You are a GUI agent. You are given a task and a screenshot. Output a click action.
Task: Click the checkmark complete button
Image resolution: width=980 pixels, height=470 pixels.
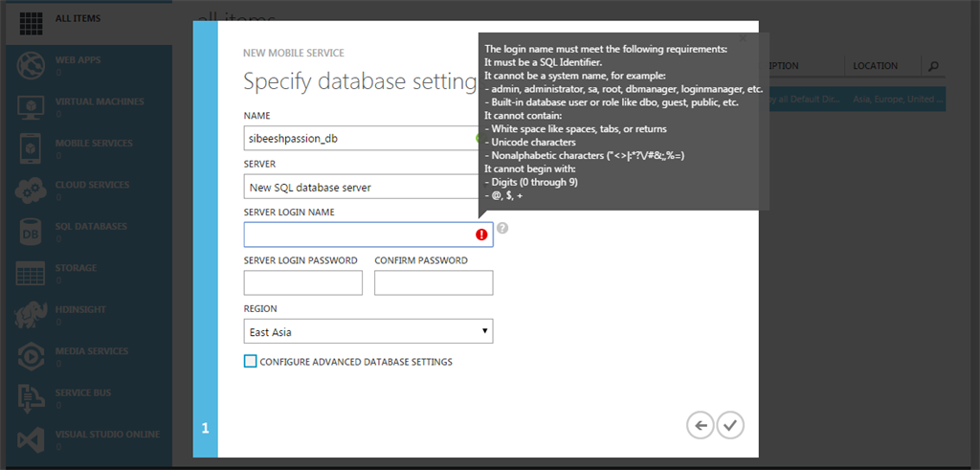(x=731, y=425)
